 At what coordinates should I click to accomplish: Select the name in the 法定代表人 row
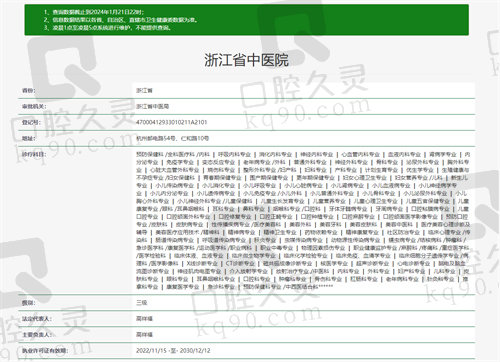pyautogui.click(x=144, y=319)
